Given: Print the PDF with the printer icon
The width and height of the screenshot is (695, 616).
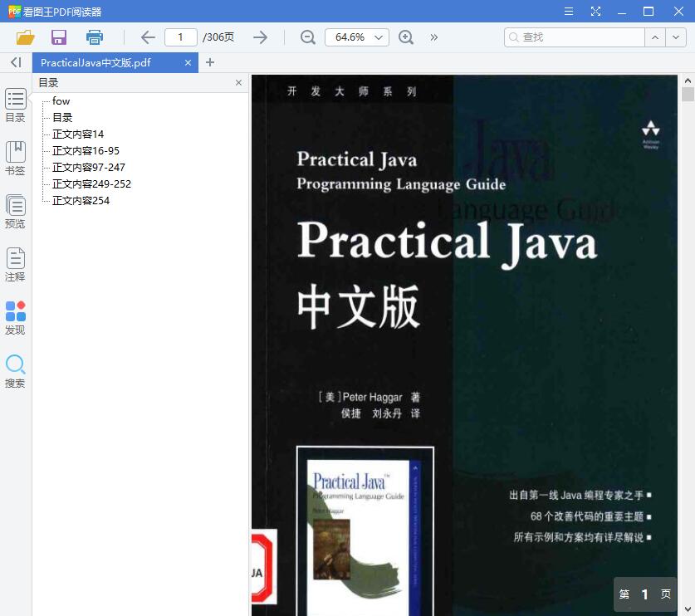Looking at the screenshot, I should (x=95, y=37).
